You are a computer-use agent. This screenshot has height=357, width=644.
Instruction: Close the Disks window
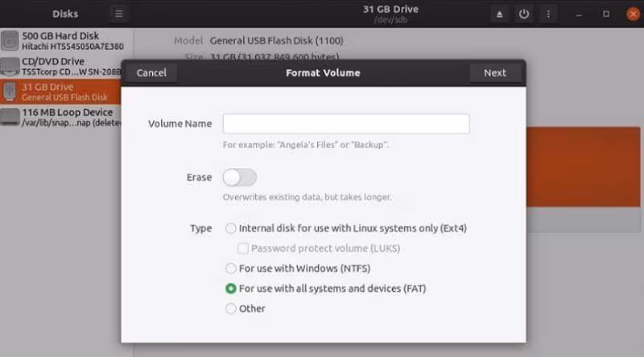630,14
